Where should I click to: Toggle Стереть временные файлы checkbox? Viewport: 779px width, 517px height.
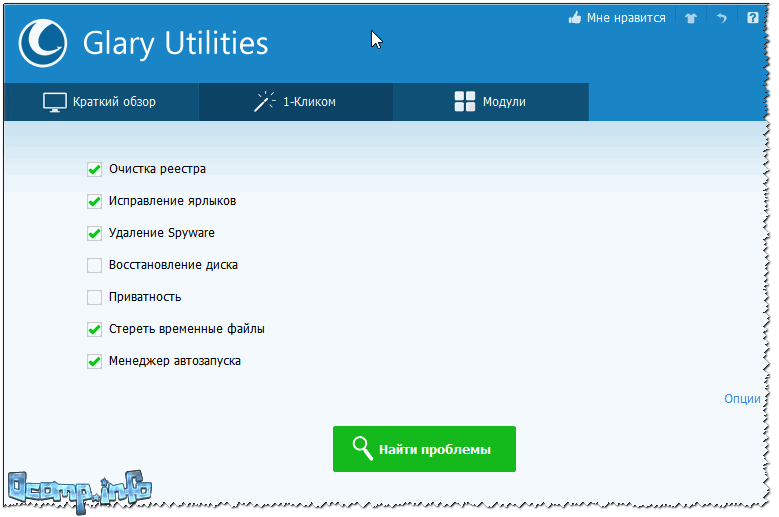coord(94,329)
